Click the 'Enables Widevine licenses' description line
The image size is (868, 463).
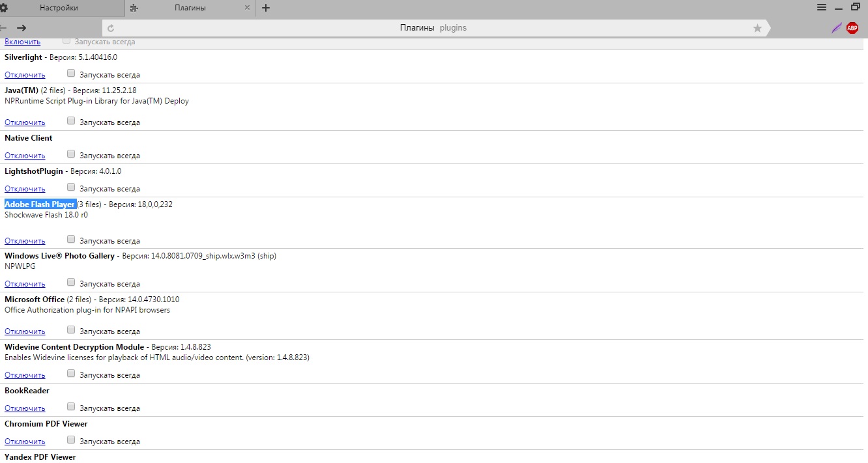[x=157, y=358]
